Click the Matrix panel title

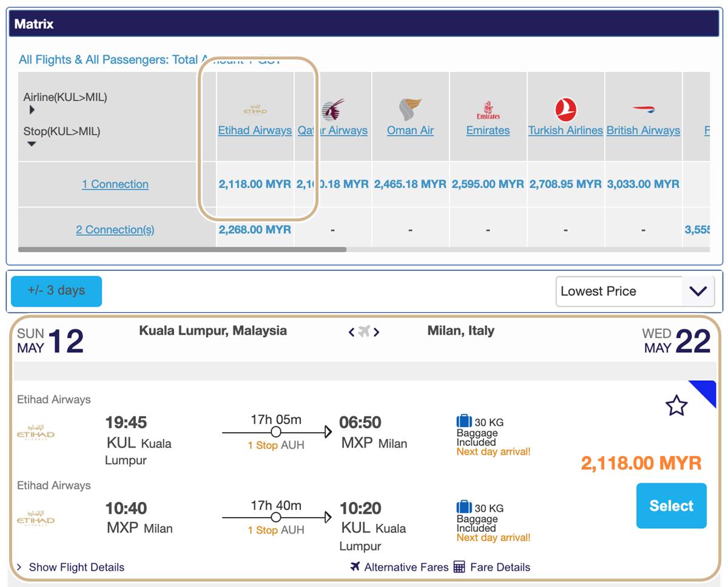(x=34, y=24)
